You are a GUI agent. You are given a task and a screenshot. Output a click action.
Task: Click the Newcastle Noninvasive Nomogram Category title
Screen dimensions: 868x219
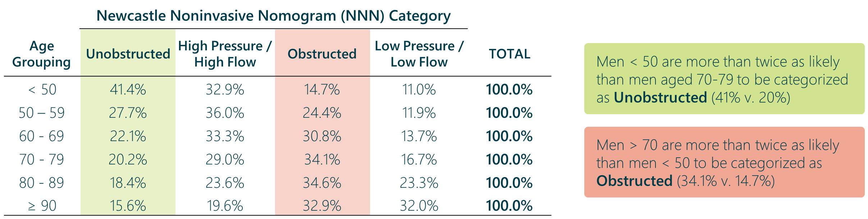coord(273,16)
